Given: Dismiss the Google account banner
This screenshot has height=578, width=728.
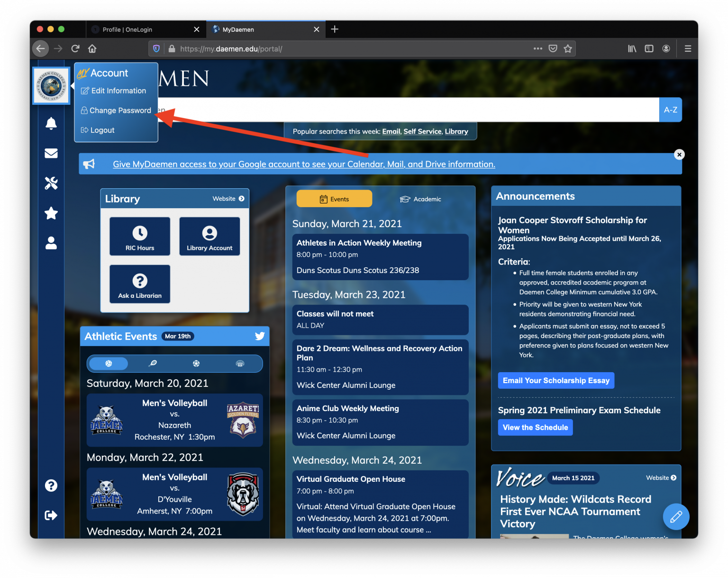Looking at the screenshot, I should click(x=679, y=155).
